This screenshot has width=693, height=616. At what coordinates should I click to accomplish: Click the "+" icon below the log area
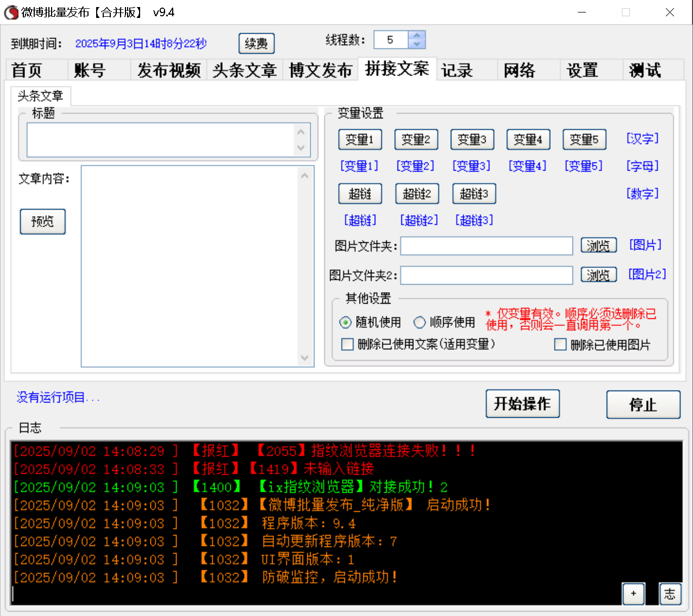click(x=633, y=594)
